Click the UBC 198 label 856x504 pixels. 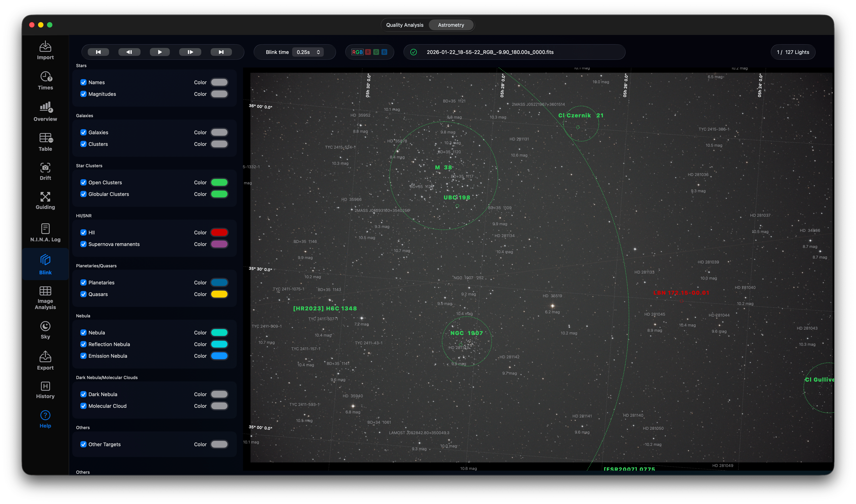[x=457, y=197]
